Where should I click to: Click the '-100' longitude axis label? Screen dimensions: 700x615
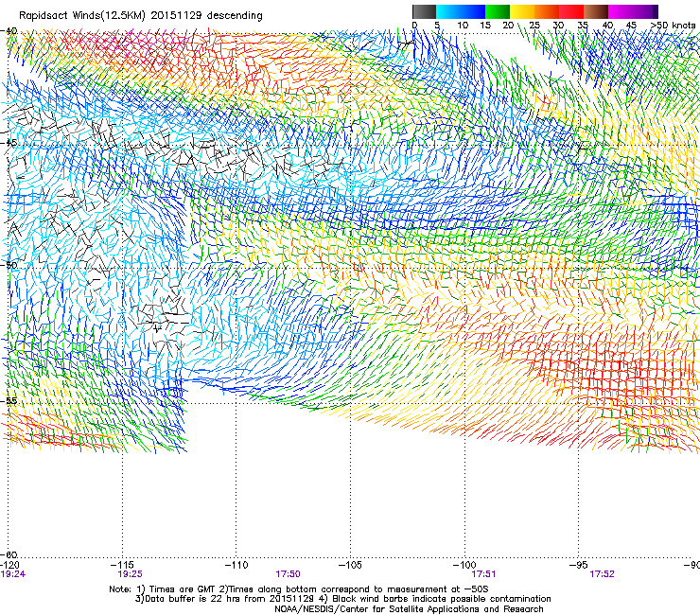click(464, 565)
